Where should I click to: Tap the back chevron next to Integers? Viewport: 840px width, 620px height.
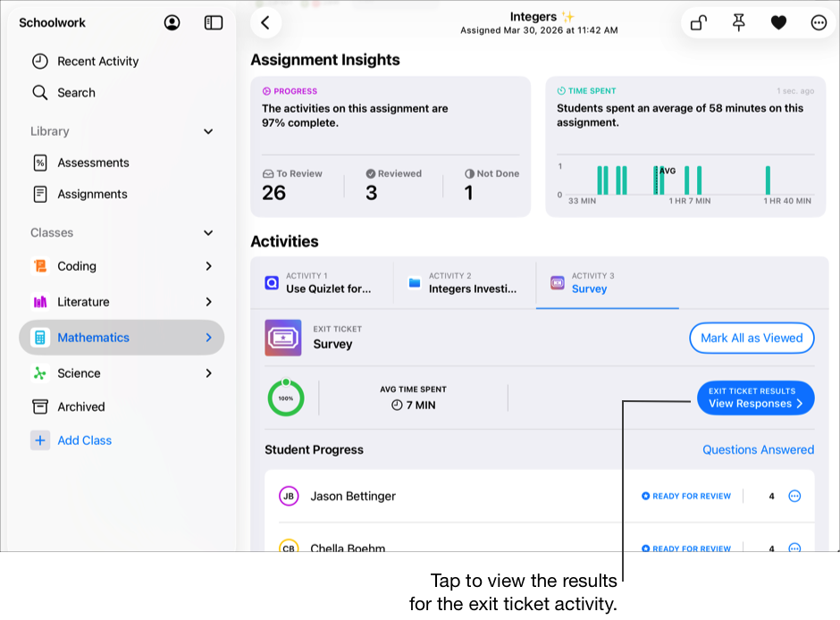pos(265,22)
